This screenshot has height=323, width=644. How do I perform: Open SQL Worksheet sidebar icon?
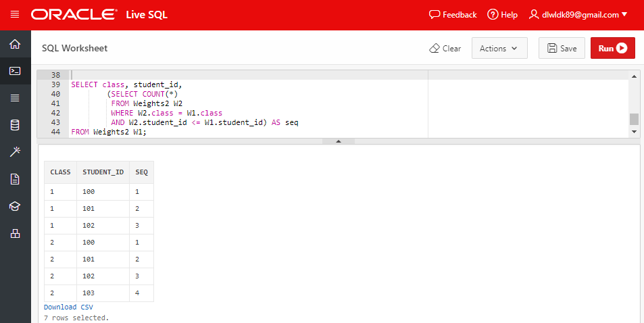tap(15, 71)
